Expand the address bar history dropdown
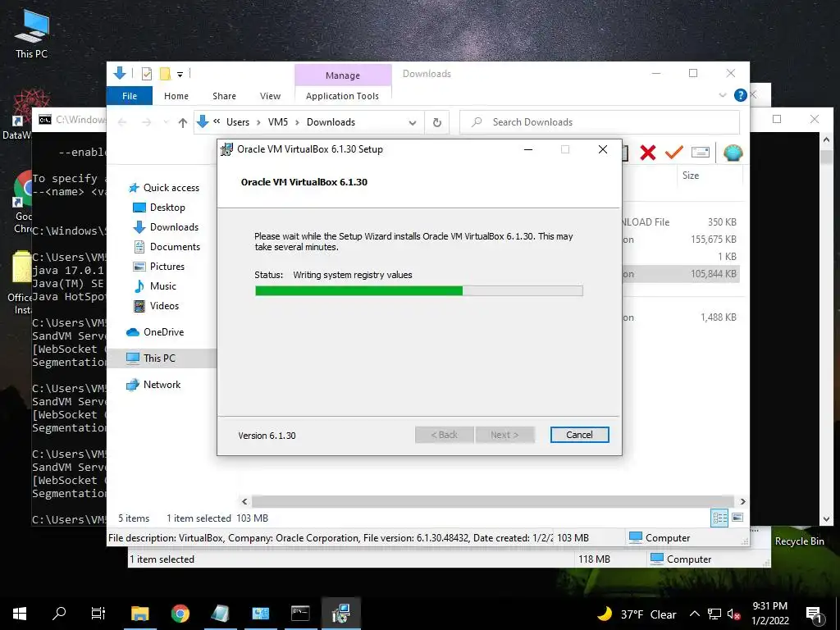840x630 pixels. [x=413, y=123]
